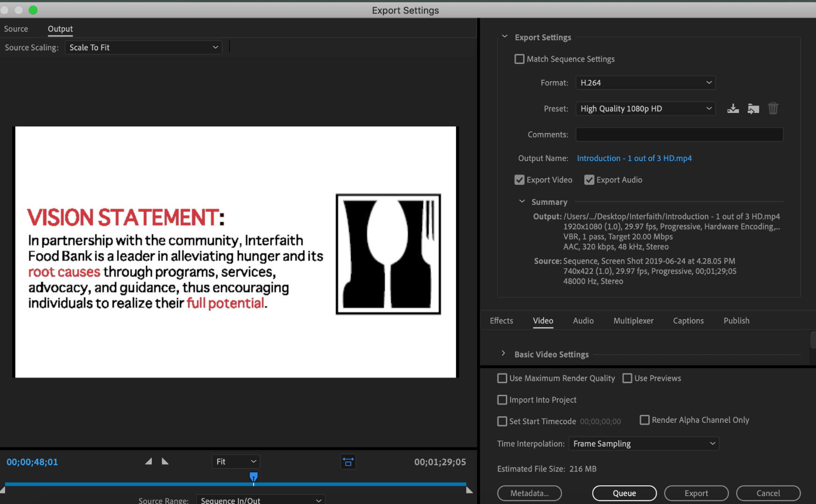Click the Queue button
This screenshot has width=816, height=504.
click(624, 493)
